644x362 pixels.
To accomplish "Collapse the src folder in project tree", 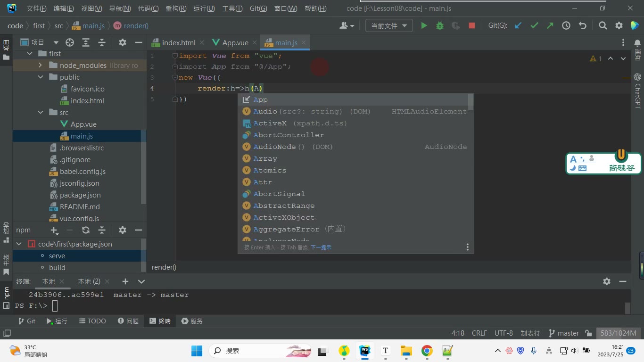I will click(41, 113).
